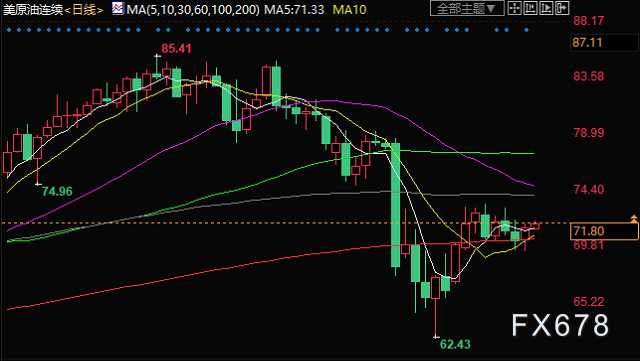Click the 74.96 low marker
640x361 pixels.
coord(57,191)
